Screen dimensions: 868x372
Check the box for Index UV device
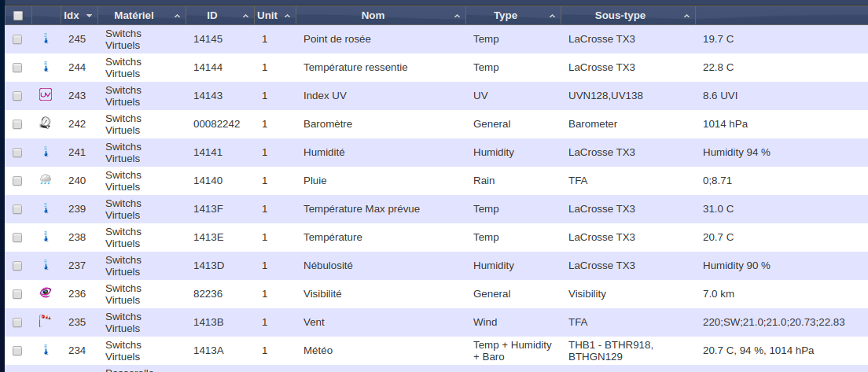18,96
